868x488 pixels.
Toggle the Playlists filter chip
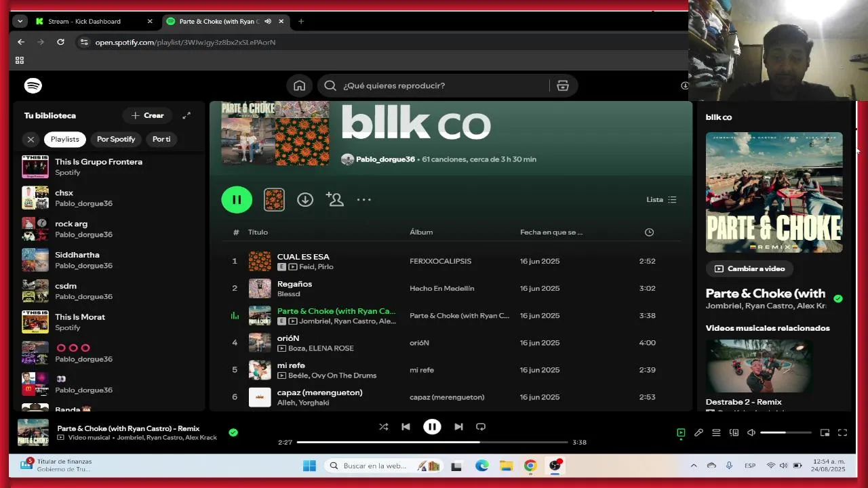pos(65,139)
